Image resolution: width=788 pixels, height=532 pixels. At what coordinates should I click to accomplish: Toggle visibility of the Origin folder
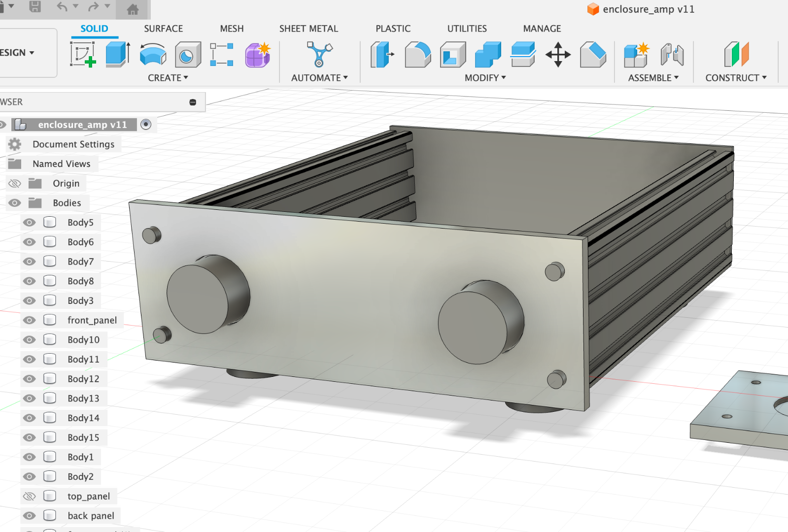pyautogui.click(x=15, y=183)
